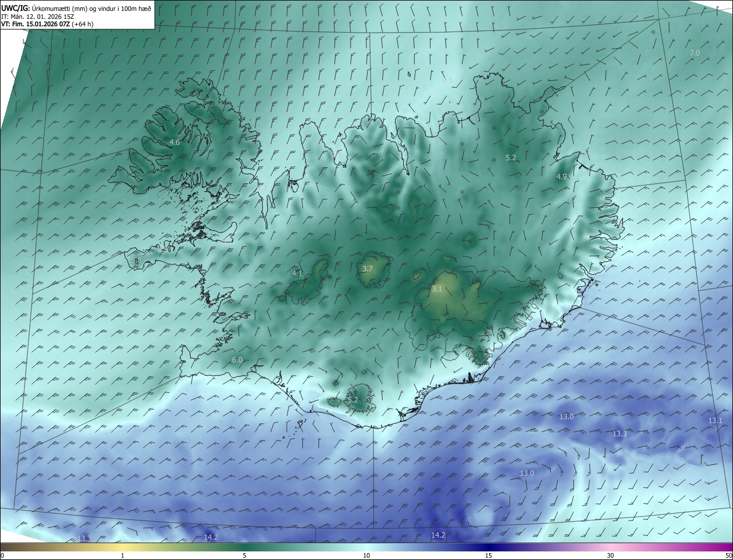The height and width of the screenshot is (560, 733).
Task: Click the color scale tick label 15
Action: pos(488,555)
